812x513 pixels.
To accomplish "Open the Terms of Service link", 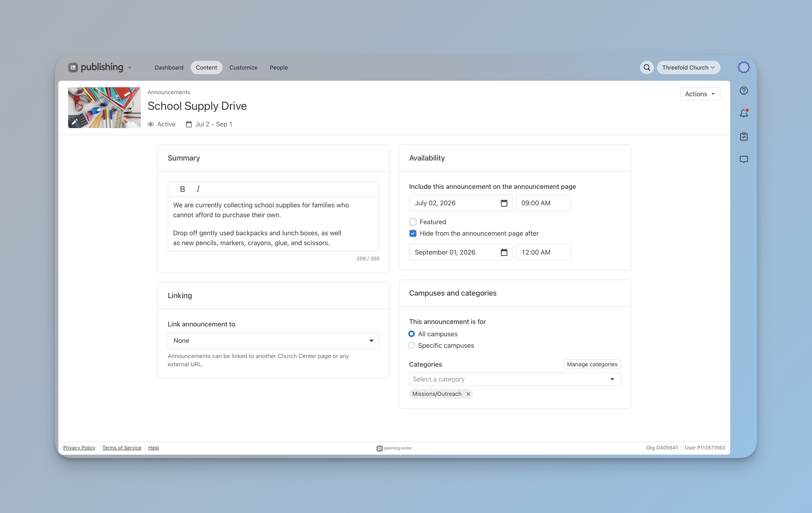I will point(122,448).
